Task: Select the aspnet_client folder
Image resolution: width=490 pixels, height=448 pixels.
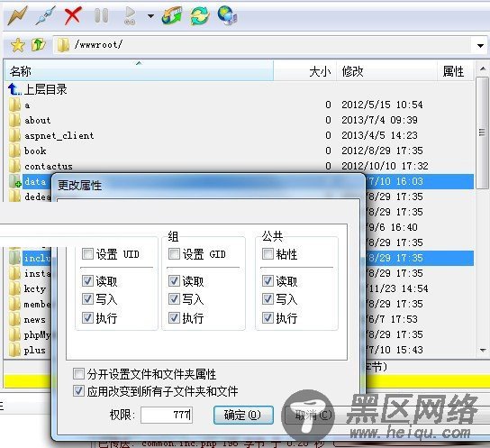Action: (x=59, y=136)
